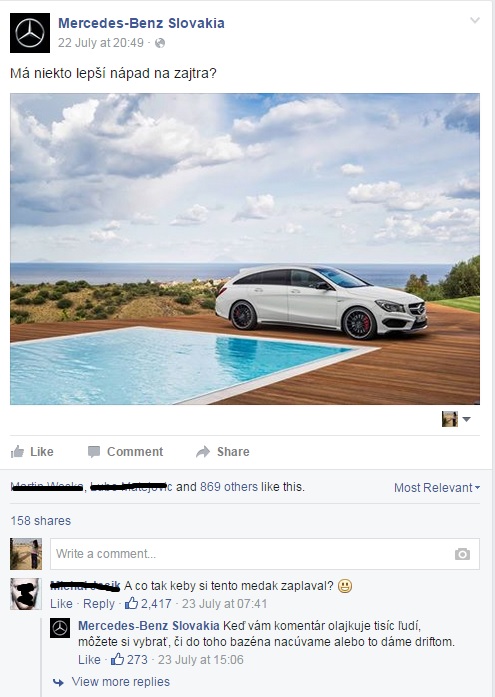The height and width of the screenshot is (697, 495).
Task: Like the medak zaplaval comment
Action: 61,604
